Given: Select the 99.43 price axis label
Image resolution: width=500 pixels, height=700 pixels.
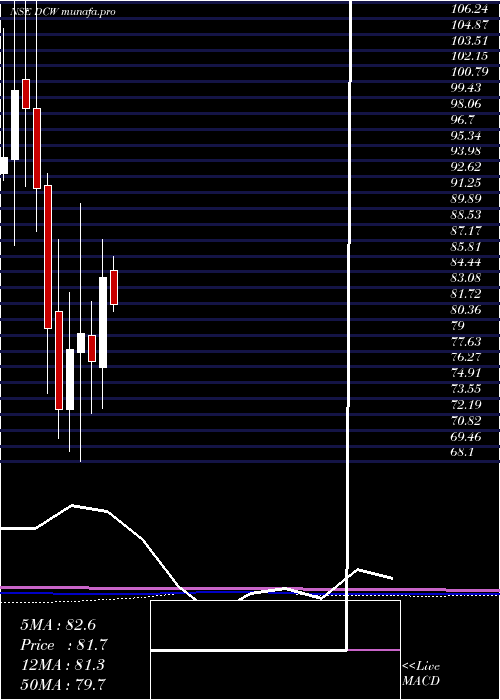Looking at the screenshot, I should 467,88.
